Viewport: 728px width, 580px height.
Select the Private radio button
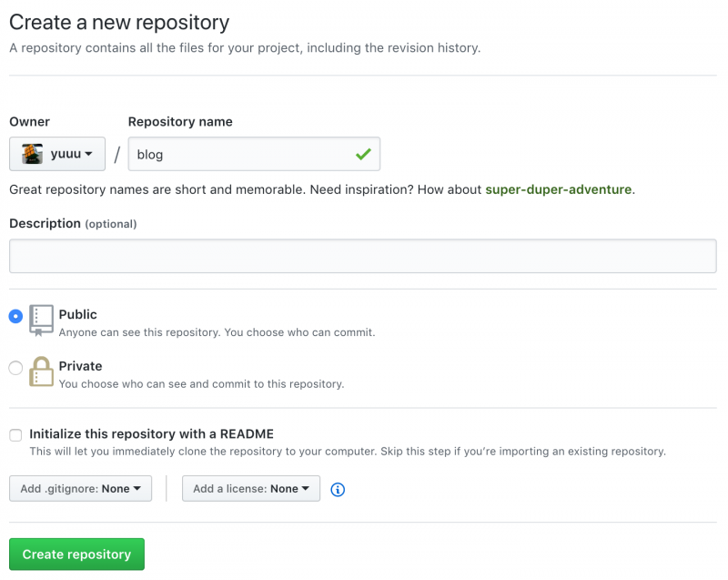point(15,368)
